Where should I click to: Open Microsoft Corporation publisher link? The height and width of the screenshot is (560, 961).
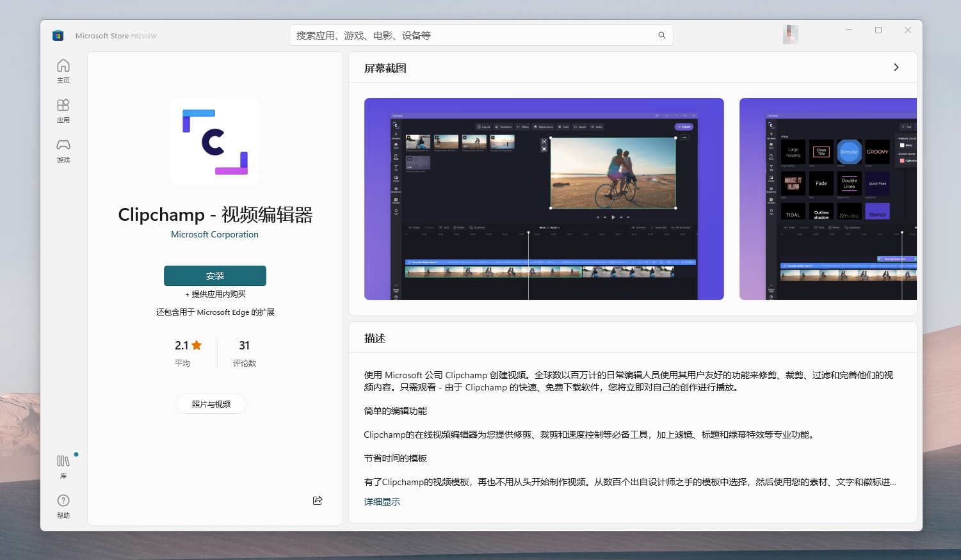pos(215,234)
